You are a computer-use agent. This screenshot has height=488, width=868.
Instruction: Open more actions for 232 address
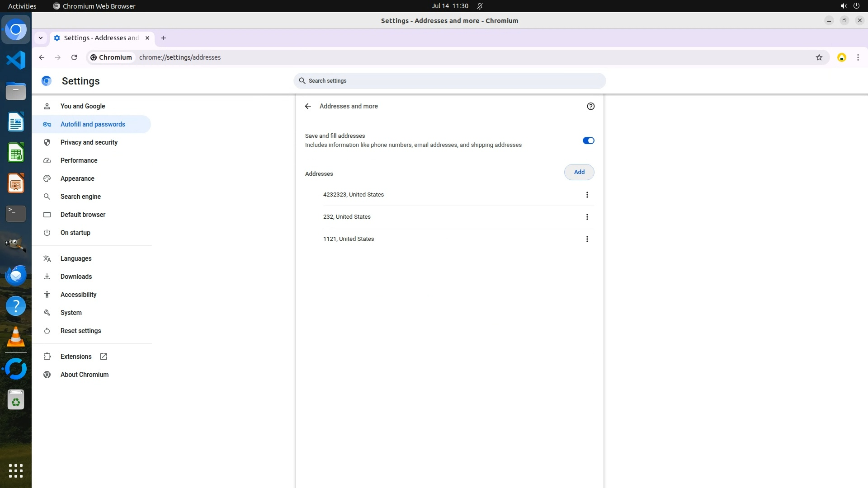click(x=587, y=217)
